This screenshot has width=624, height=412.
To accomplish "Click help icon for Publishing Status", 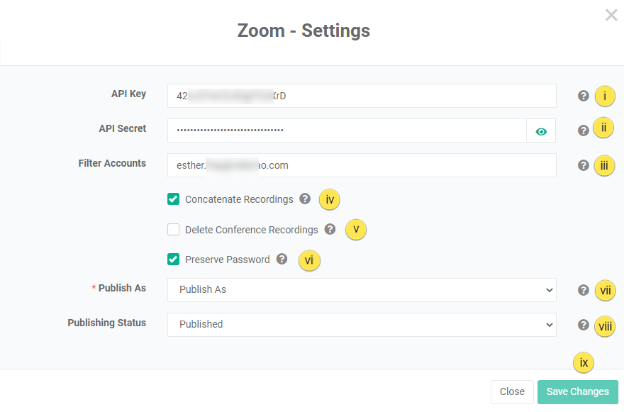I will [583, 324].
